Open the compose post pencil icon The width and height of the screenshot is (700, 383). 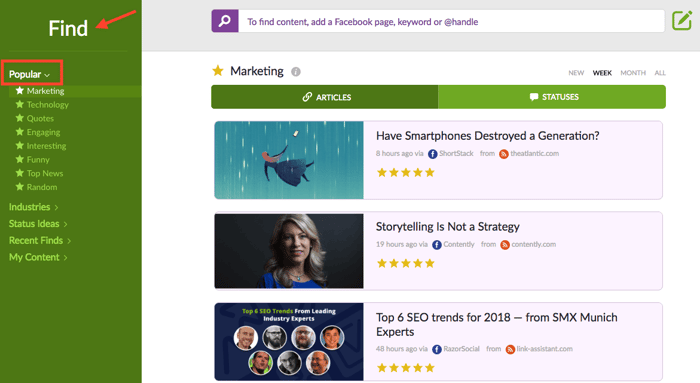coord(682,21)
